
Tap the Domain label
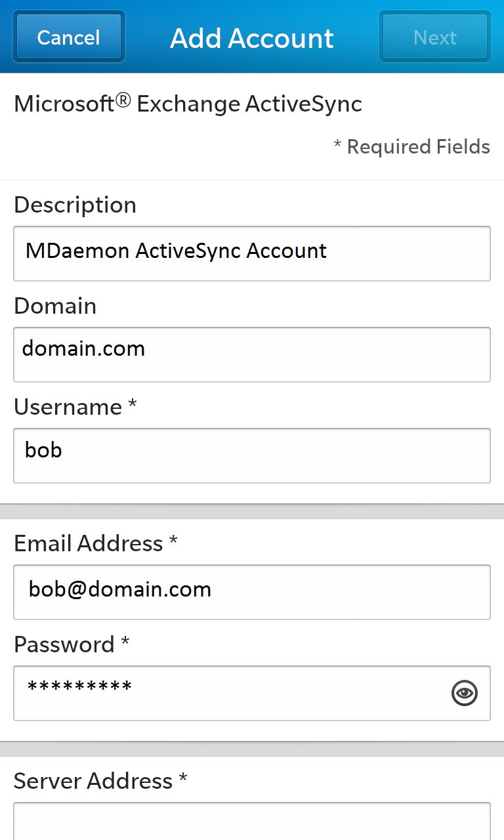[55, 306]
